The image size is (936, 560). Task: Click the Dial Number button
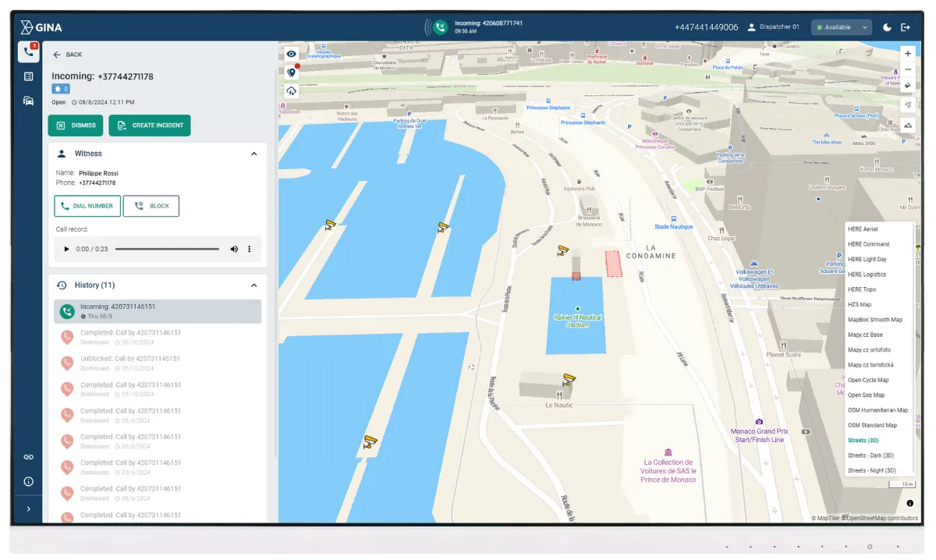pos(87,206)
